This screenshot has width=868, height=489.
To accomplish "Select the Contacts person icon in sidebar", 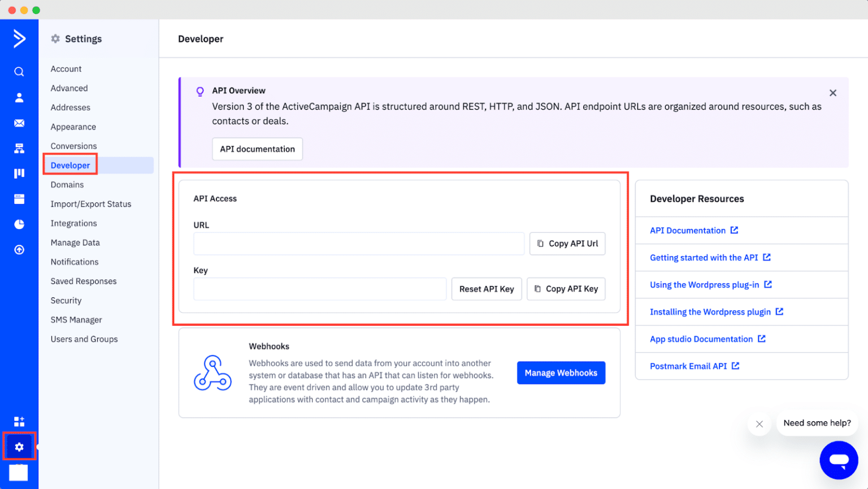I will [x=19, y=97].
